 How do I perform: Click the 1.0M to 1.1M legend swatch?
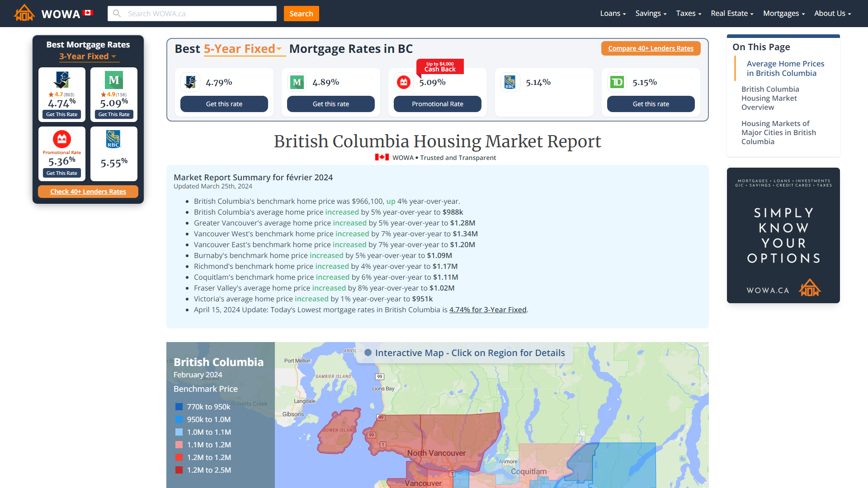[x=179, y=432]
